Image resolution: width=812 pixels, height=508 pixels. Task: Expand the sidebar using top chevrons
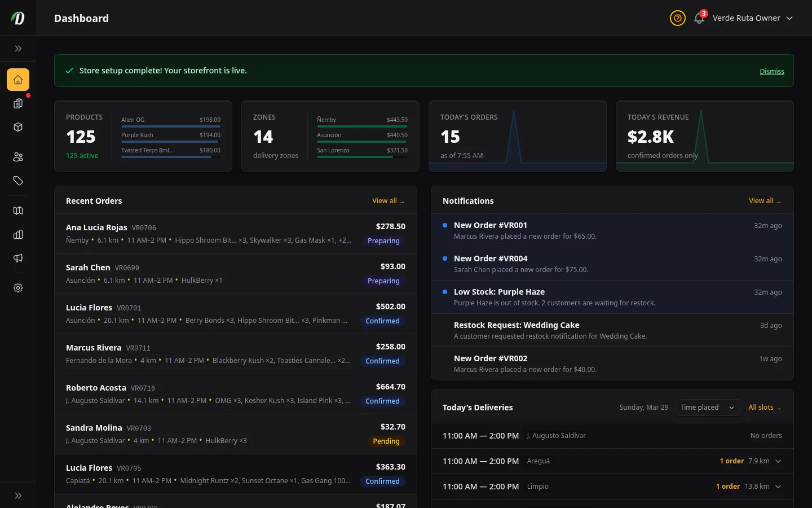(x=18, y=49)
